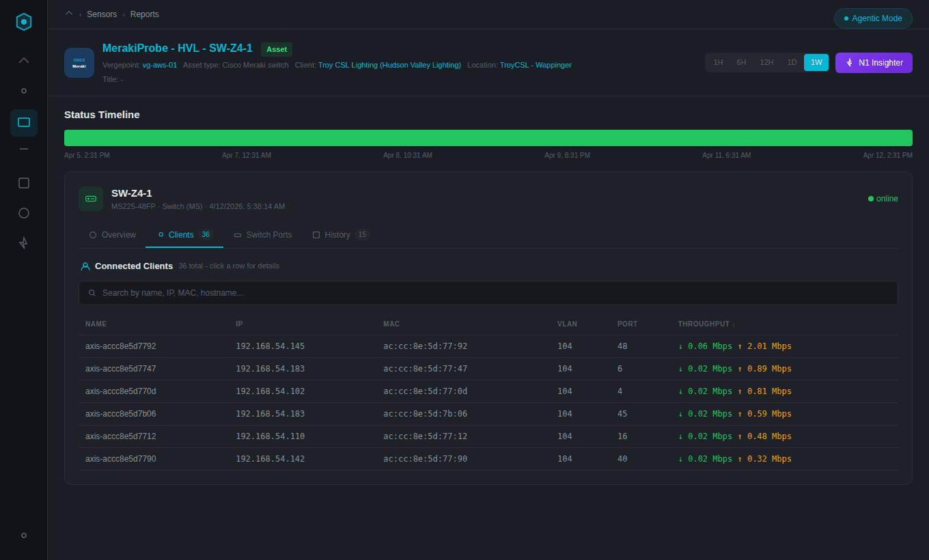The image size is (929, 560).
Task: Select the 6H time range
Action: tap(741, 62)
